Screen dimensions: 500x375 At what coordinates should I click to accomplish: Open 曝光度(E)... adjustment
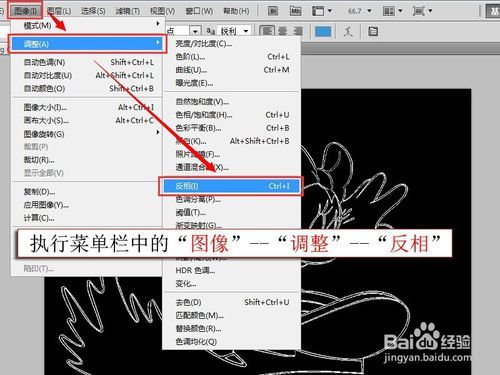point(232,83)
